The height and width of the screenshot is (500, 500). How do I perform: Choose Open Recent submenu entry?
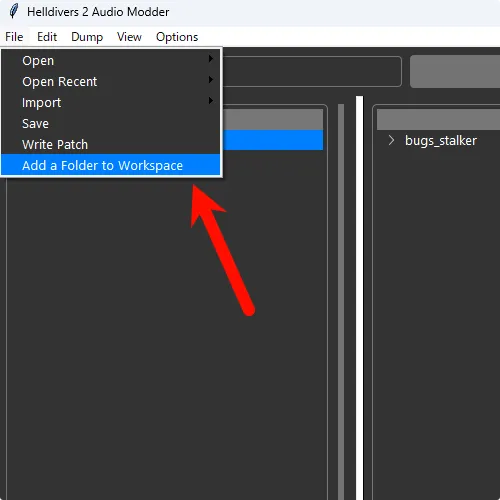111,81
